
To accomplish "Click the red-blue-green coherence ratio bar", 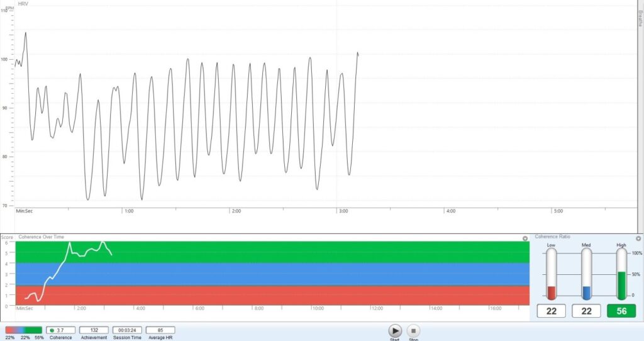I will coord(23,330).
